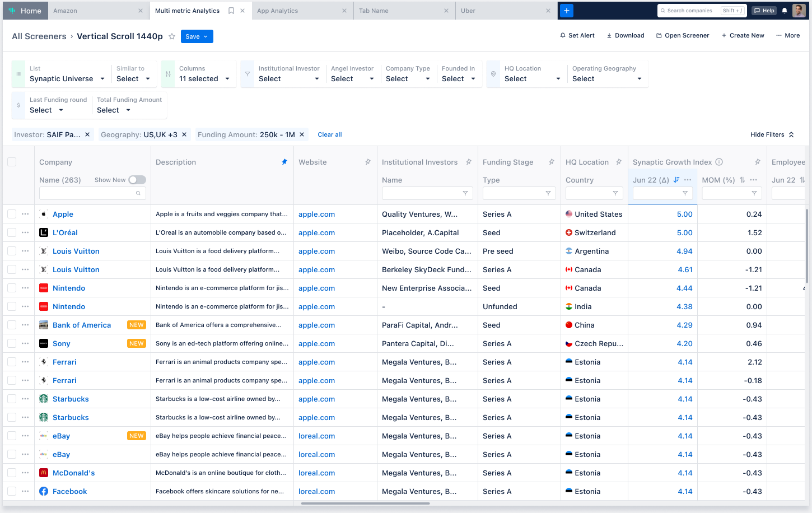Click the Search companies field
This screenshot has height=513, width=812.
pyautogui.click(x=702, y=11)
